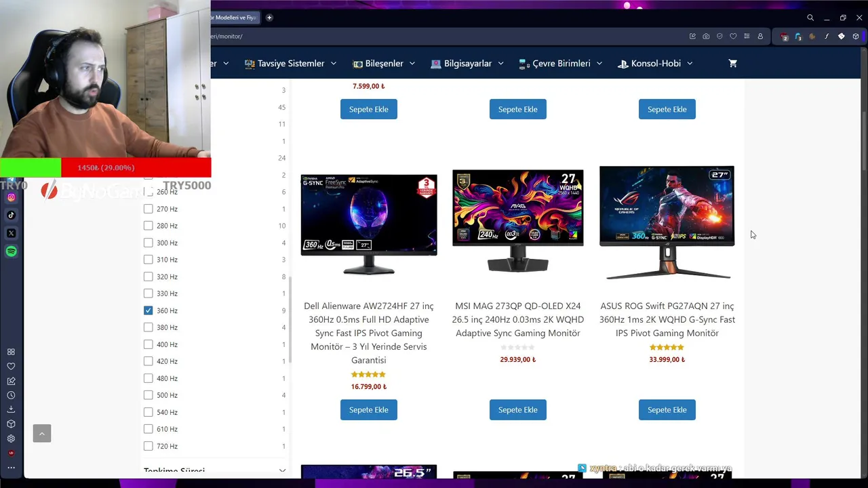This screenshot has height=488, width=868.
Task: Click the MSI MAG monitor product image
Action: [x=518, y=221]
